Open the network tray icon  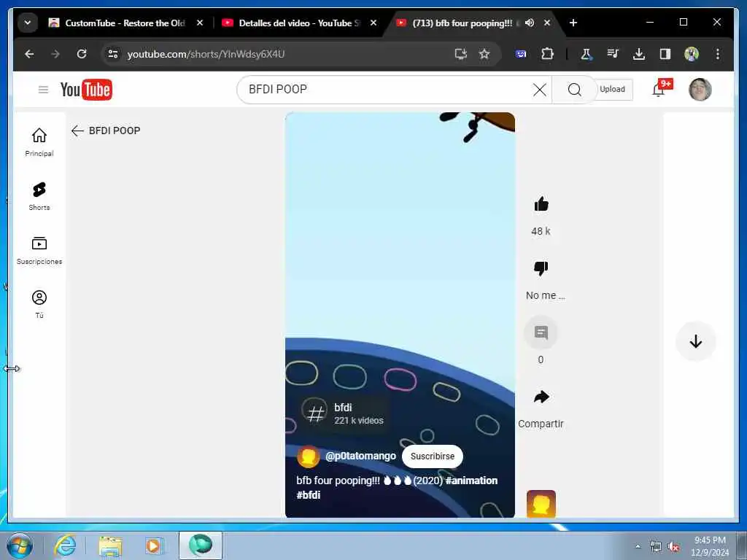(x=656, y=547)
